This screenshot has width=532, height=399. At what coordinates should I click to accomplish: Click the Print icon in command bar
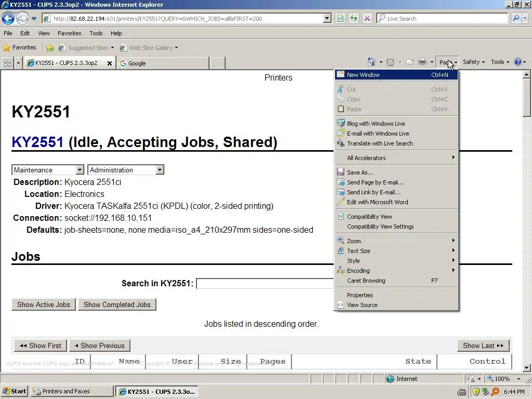(x=422, y=62)
